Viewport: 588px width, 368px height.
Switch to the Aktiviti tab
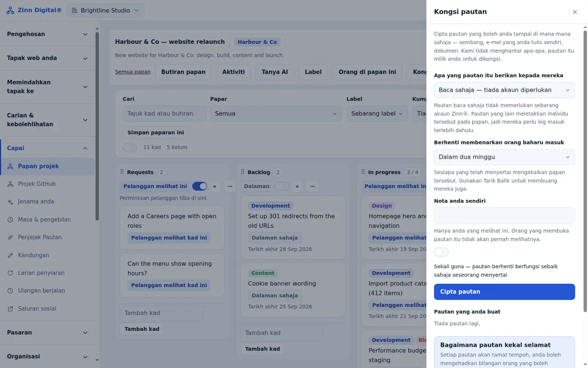pyautogui.click(x=234, y=72)
